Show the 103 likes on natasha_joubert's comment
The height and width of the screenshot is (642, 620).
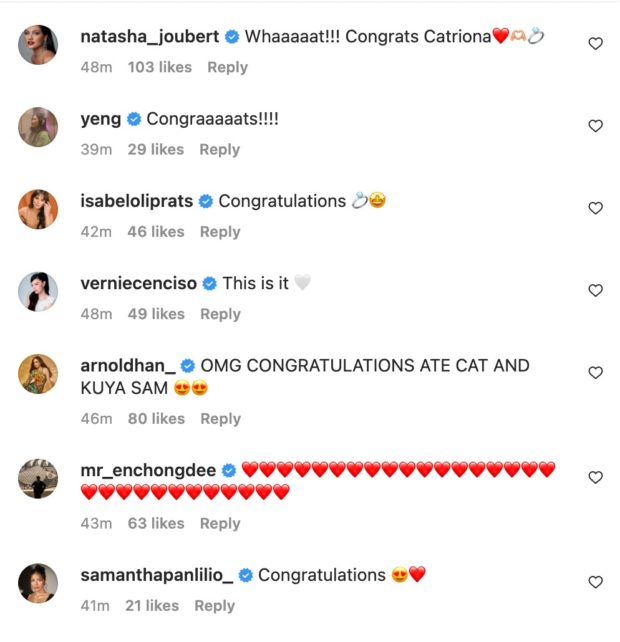[x=158, y=67]
